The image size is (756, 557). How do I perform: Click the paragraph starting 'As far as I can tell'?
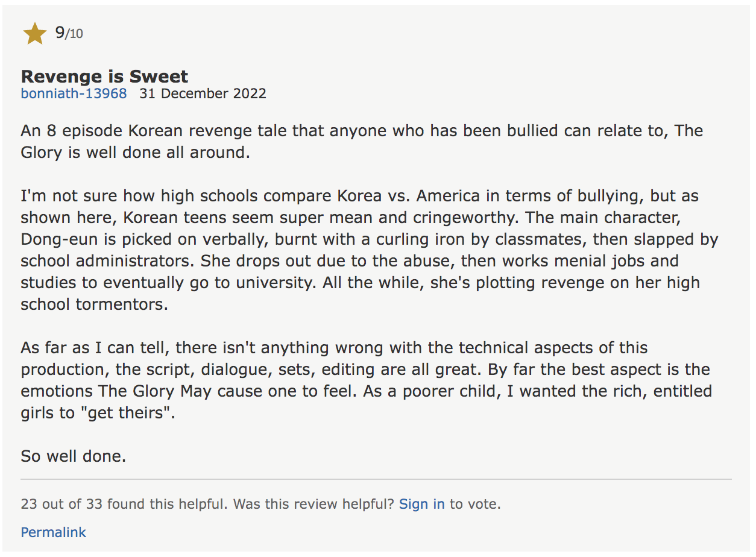pyautogui.click(x=366, y=380)
